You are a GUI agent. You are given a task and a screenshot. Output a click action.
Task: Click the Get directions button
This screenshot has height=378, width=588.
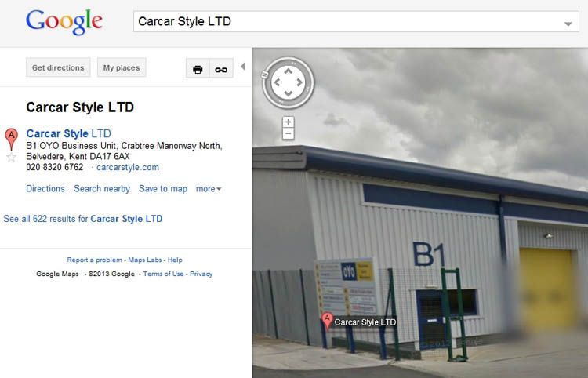58,67
